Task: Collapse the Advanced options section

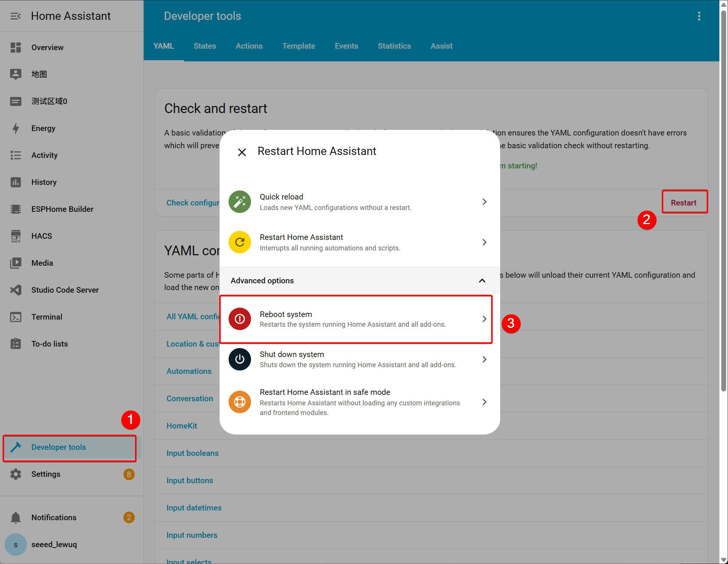Action: coord(482,281)
